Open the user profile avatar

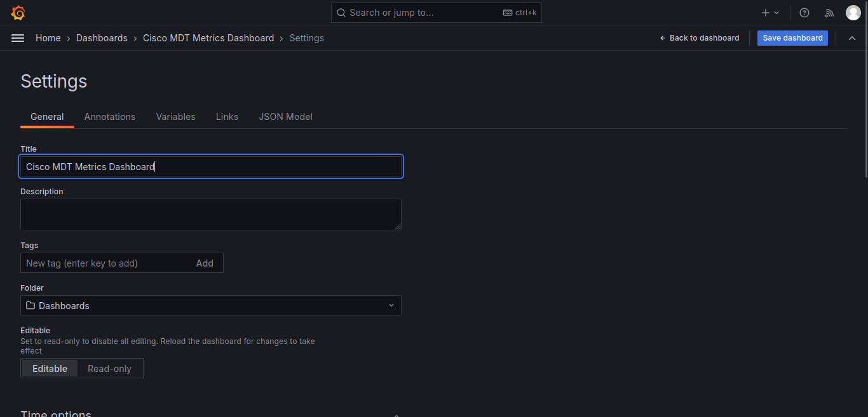(853, 13)
